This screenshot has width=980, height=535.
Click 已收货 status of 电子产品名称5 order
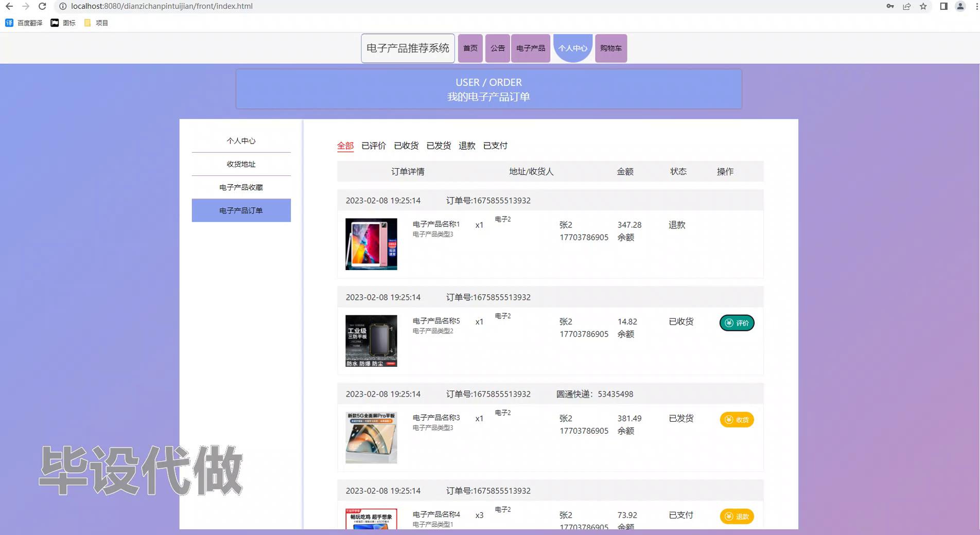[x=681, y=322]
